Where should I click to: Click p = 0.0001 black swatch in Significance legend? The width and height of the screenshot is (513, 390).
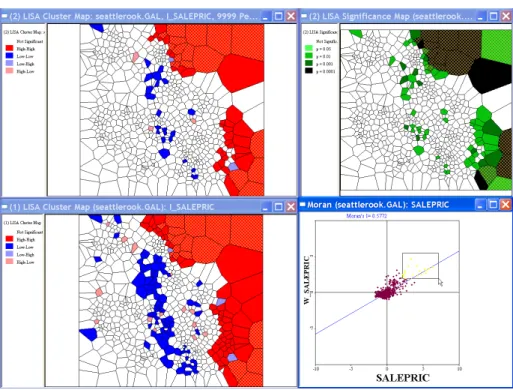point(309,71)
